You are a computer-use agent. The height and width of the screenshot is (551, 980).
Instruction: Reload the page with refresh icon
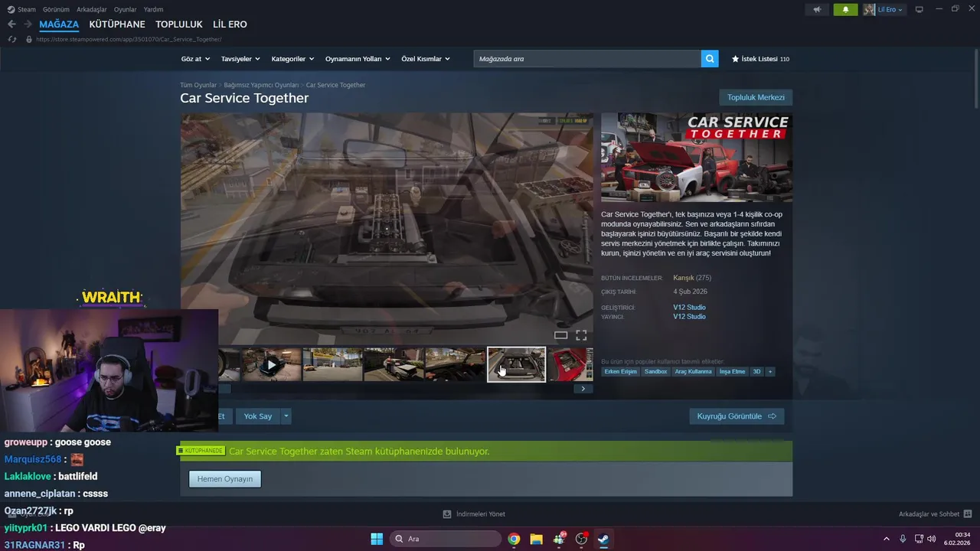click(11, 39)
